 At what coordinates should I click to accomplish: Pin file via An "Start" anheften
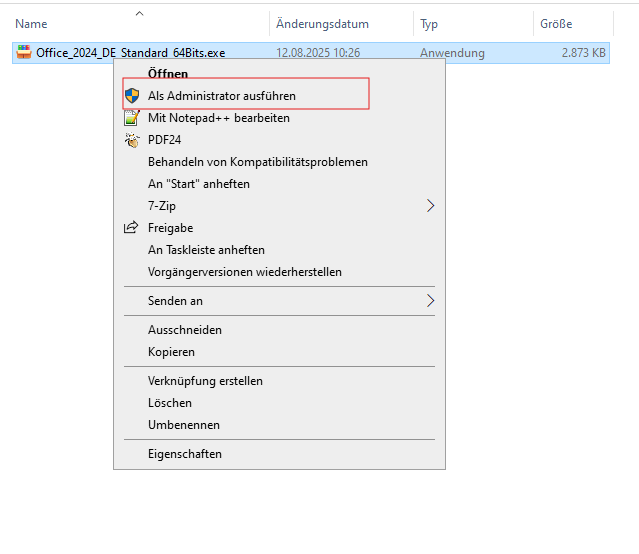click(198, 184)
